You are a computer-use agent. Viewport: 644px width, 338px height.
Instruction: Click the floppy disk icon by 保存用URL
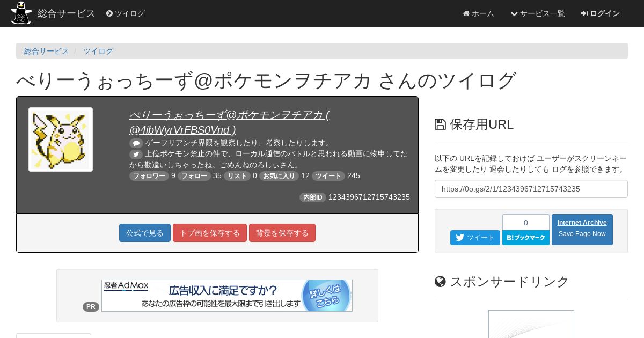tap(440, 124)
